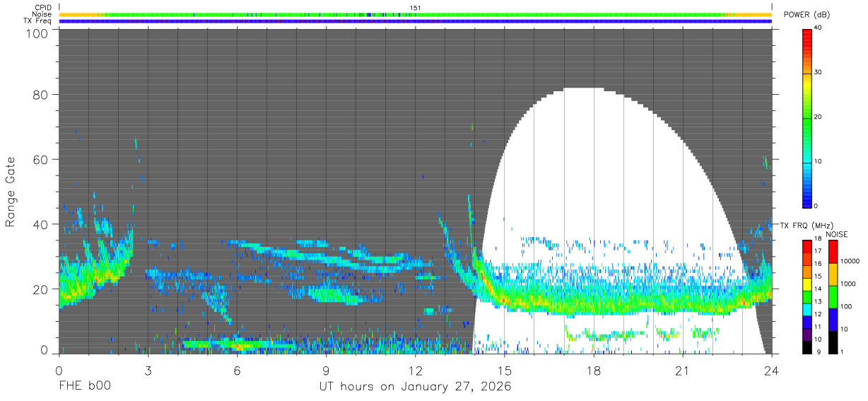Click the CPID value 151
Screen dimensions: 868x401
click(416, 8)
